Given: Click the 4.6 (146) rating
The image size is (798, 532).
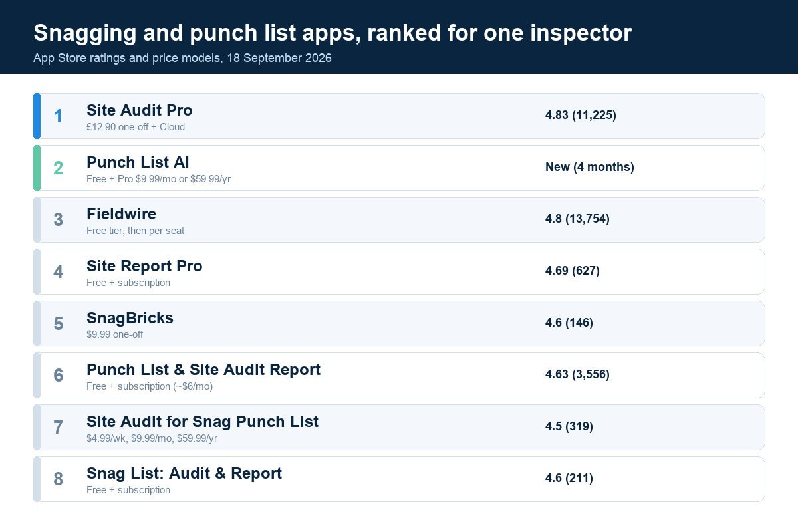Looking at the screenshot, I should (569, 323).
